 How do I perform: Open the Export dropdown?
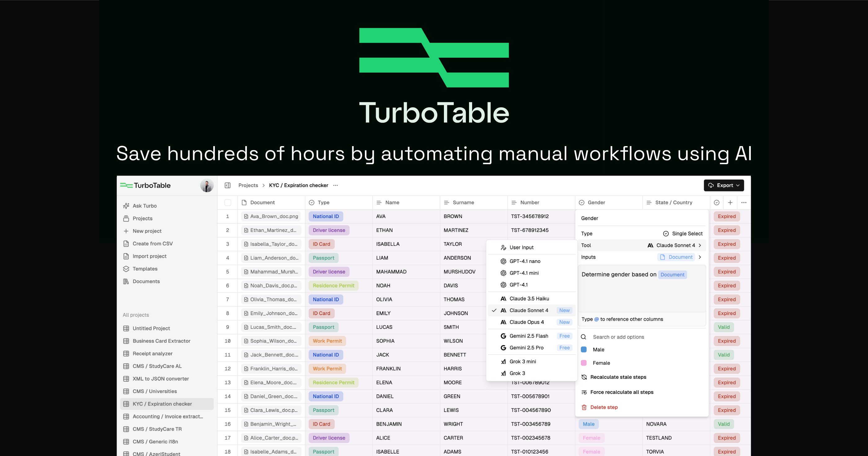[x=724, y=185]
